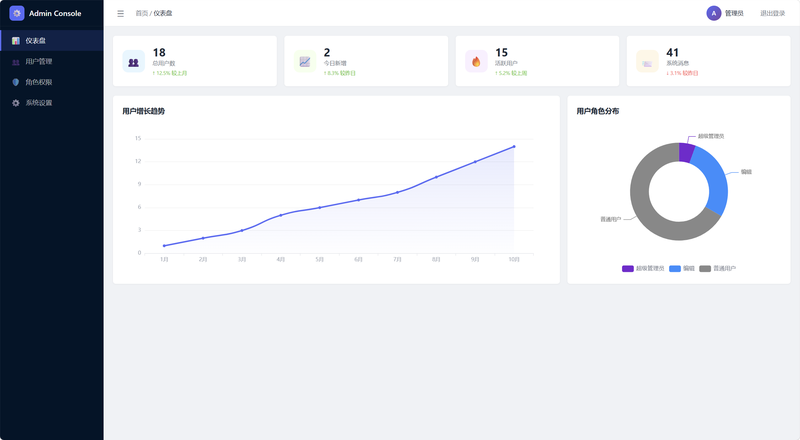Screen dimensions: 800x440
Task: Click the last data point on line chart
Action: pos(514,146)
